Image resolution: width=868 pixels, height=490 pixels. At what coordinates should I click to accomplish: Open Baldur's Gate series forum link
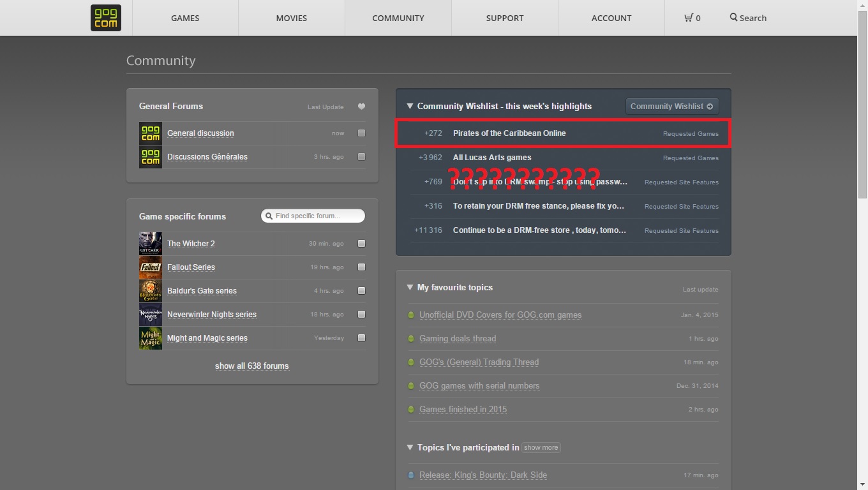coord(202,291)
